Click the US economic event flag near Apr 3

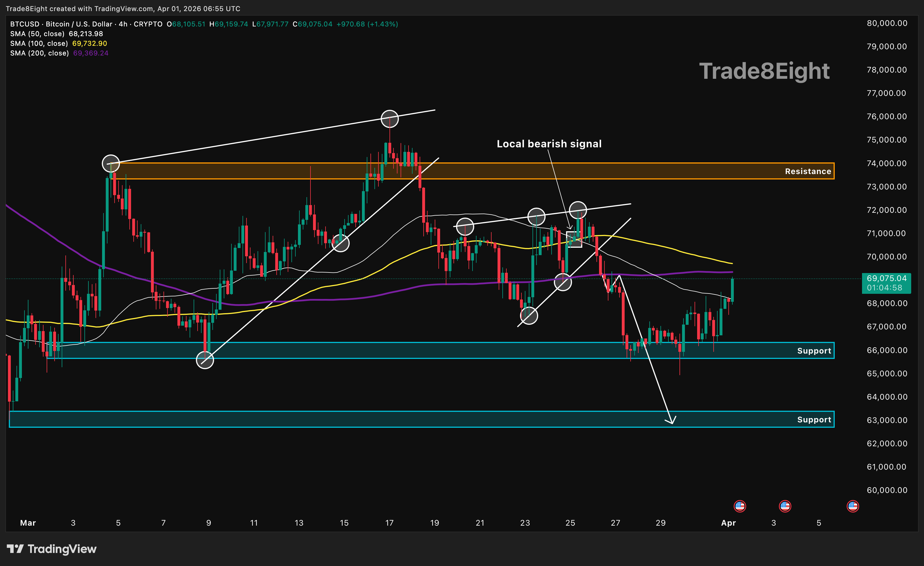pos(785,506)
